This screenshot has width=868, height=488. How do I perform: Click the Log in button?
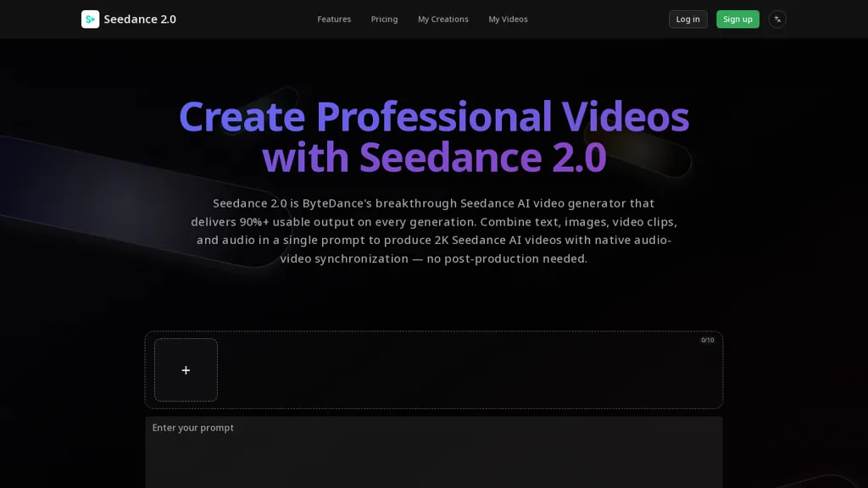(688, 19)
